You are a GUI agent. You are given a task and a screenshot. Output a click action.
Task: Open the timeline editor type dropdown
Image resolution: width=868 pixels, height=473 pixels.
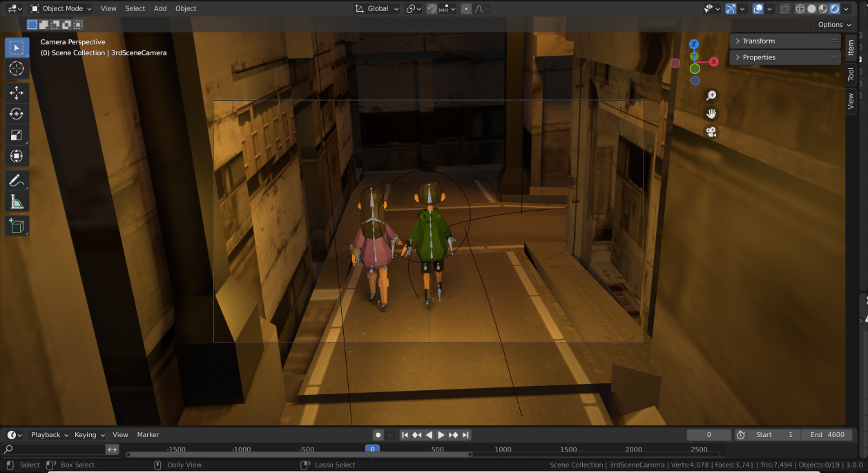(x=15, y=435)
